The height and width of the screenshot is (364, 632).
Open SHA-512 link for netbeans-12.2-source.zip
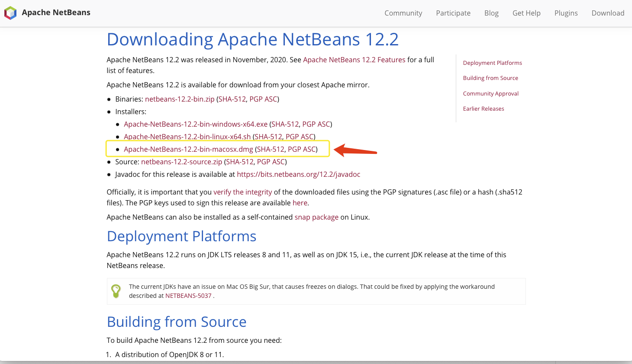240,162
